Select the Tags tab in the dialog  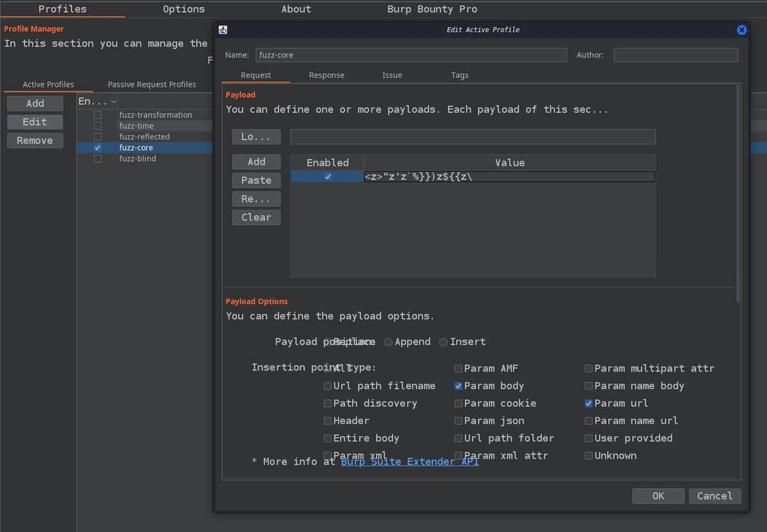click(x=459, y=75)
